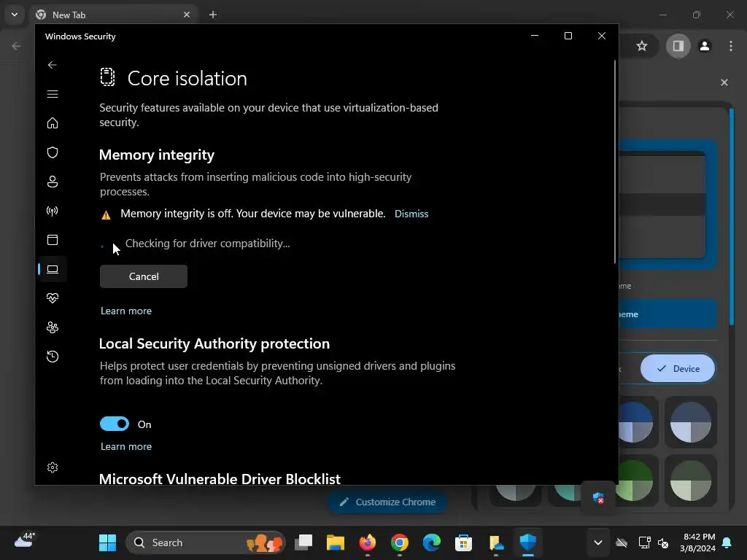Show hidden system tray icons

point(598,542)
